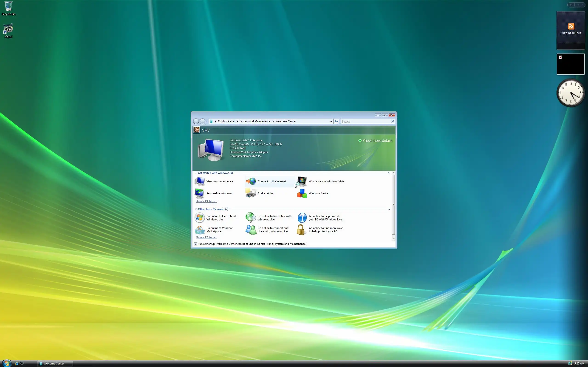Go to Control Panel breadcrumb
Image resolution: width=588 pixels, height=367 pixels.
click(x=226, y=121)
